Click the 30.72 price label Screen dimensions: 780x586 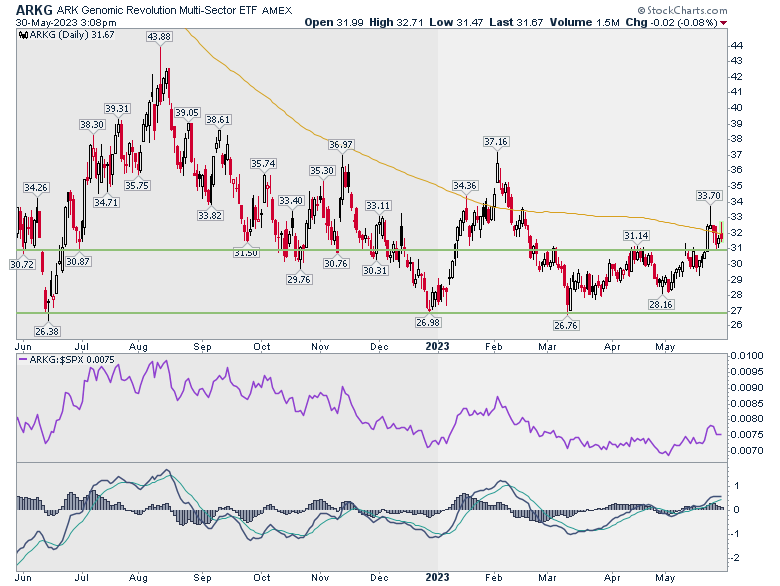(22, 264)
